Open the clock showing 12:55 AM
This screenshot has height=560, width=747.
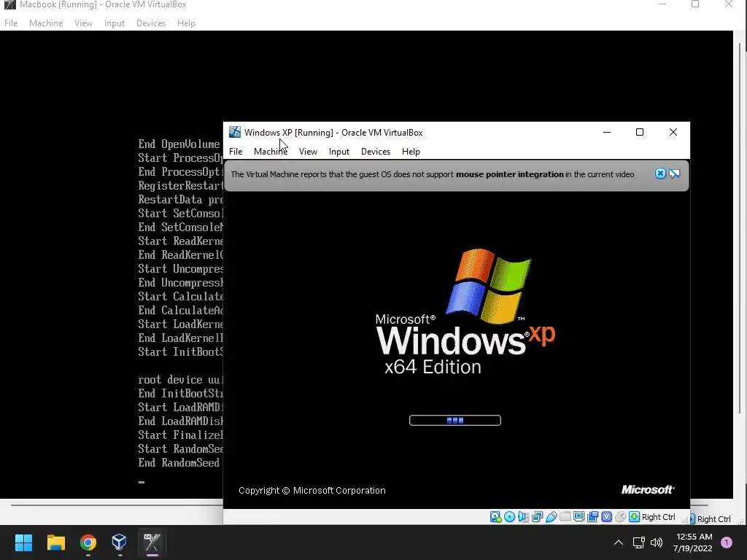tap(693, 542)
